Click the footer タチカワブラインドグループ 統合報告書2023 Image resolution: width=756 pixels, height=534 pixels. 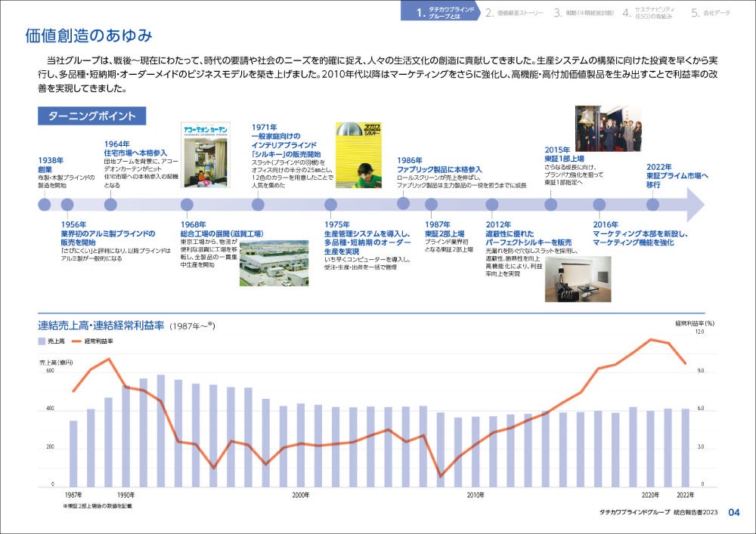click(658, 512)
